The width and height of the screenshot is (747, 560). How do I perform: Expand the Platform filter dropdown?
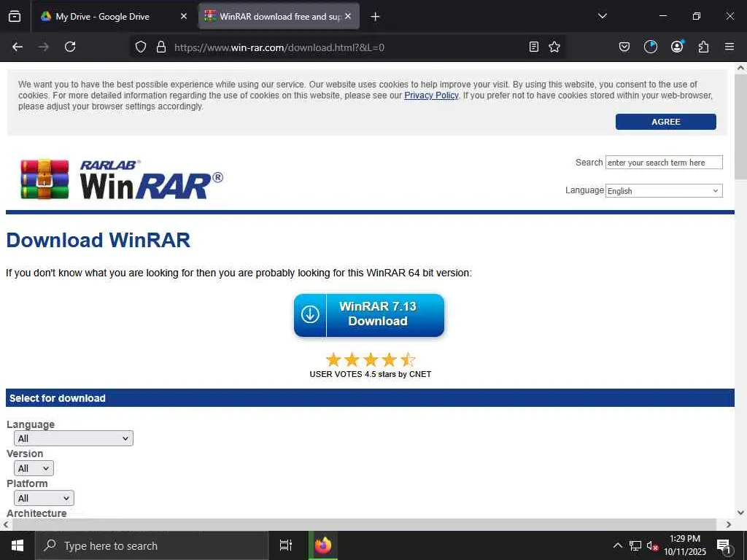coord(44,499)
